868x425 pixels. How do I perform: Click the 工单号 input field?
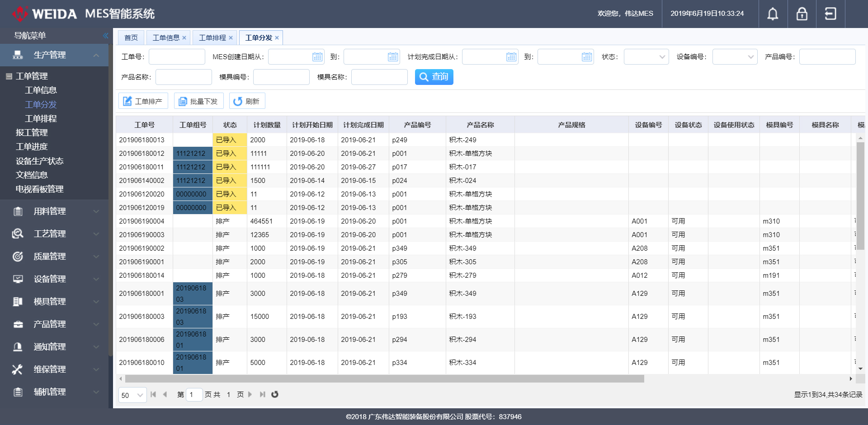point(177,57)
